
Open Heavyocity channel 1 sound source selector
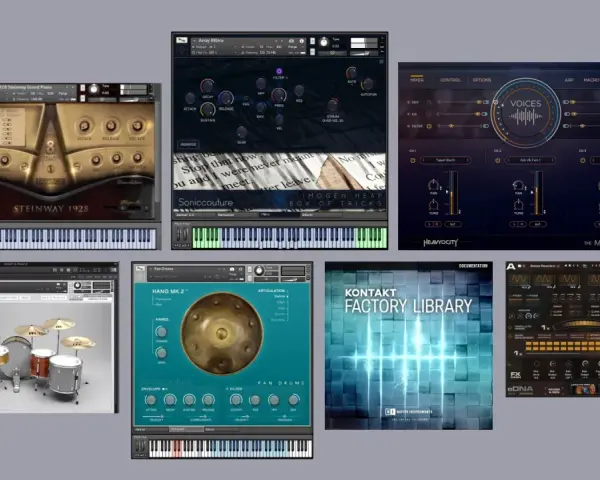(x=445, y=160)
